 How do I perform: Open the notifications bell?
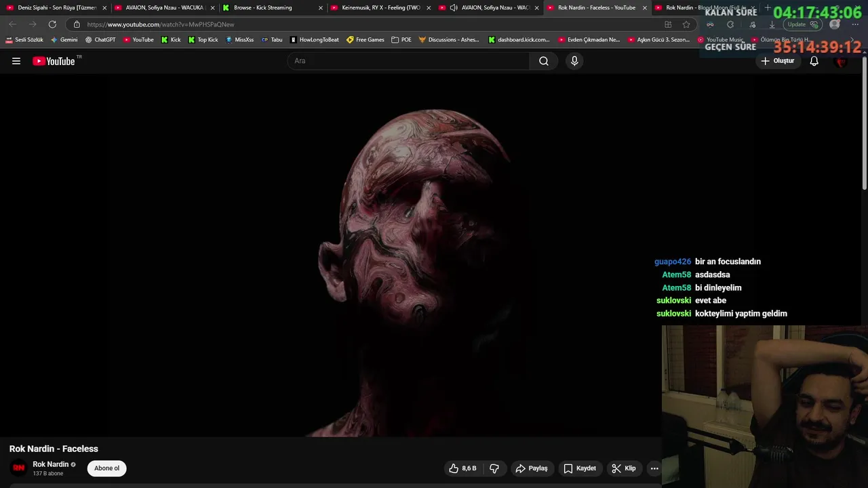pyautogui.click(x=814, y=61)
